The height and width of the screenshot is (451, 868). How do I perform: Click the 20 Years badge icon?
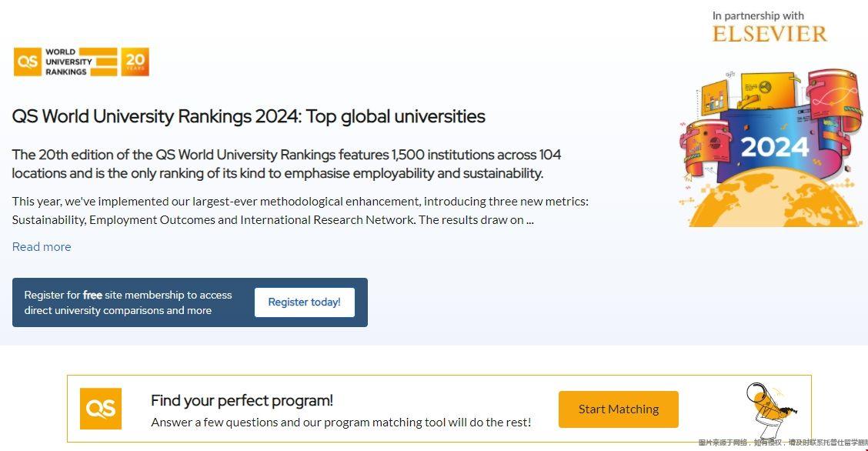tap(135, 62)
